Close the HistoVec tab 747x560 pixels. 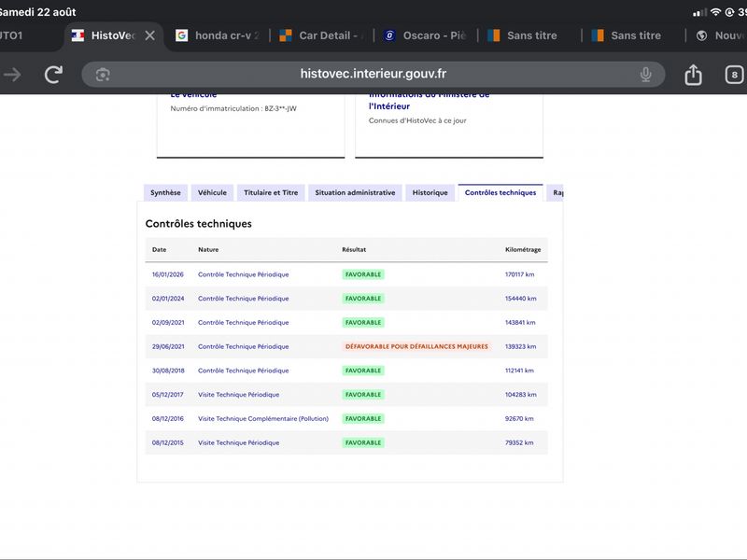pyautogui.click(x=149, y=35)
